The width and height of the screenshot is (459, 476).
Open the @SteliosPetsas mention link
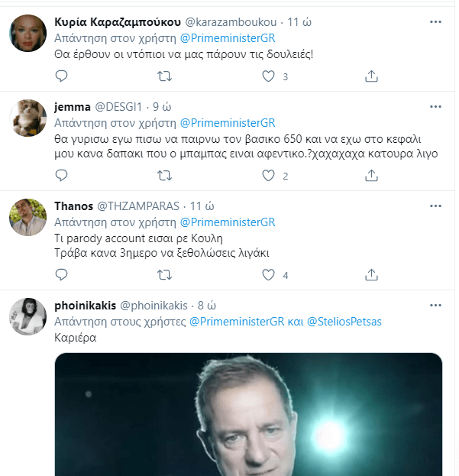(344, 322)
